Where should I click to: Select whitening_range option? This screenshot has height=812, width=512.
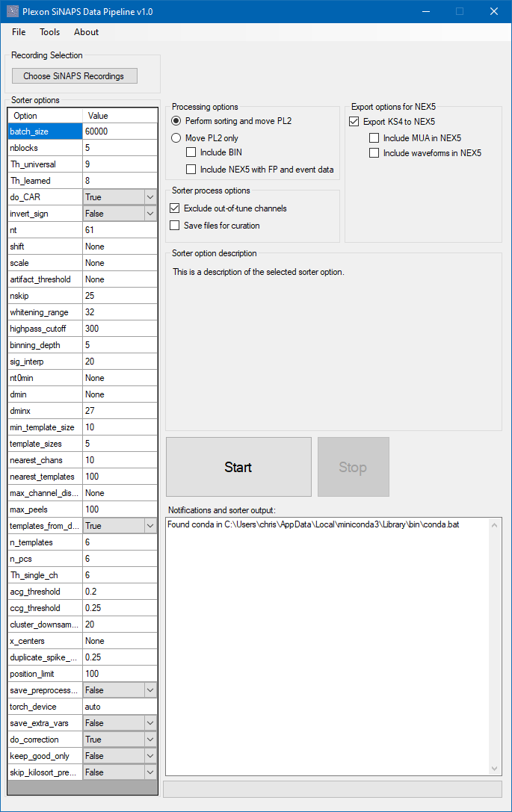click(45, 312)
